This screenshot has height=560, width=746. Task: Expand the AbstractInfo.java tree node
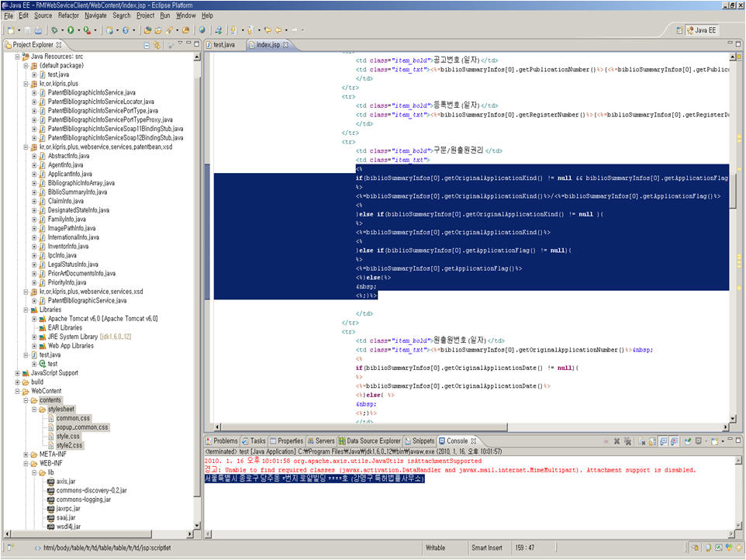pos(35,156)
